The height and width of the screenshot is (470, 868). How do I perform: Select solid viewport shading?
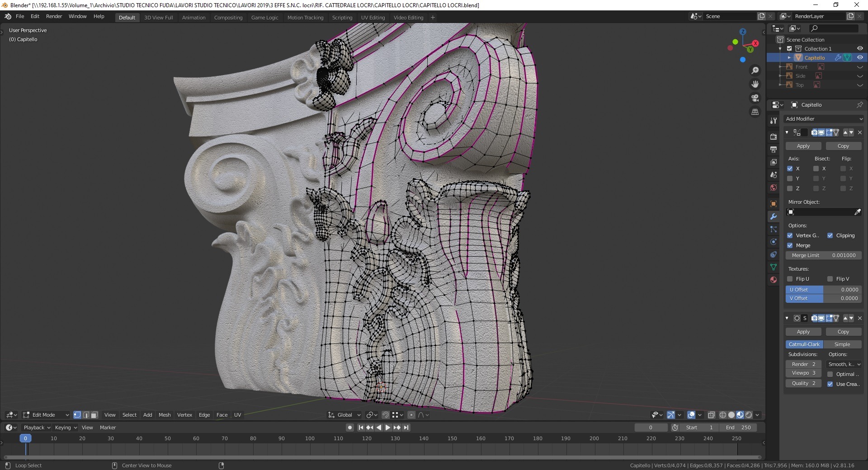tap(731, 415)
